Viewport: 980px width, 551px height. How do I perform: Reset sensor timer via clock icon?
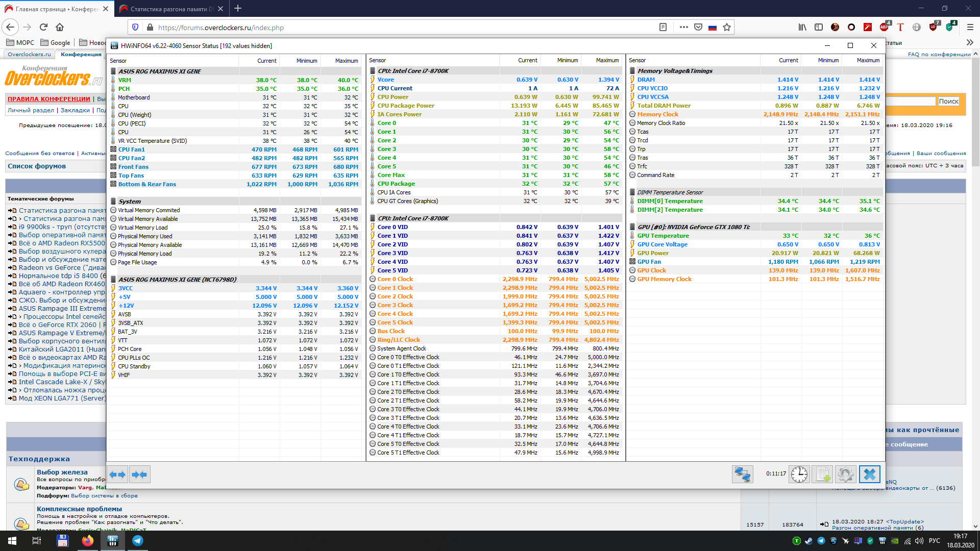pos(799,474)
